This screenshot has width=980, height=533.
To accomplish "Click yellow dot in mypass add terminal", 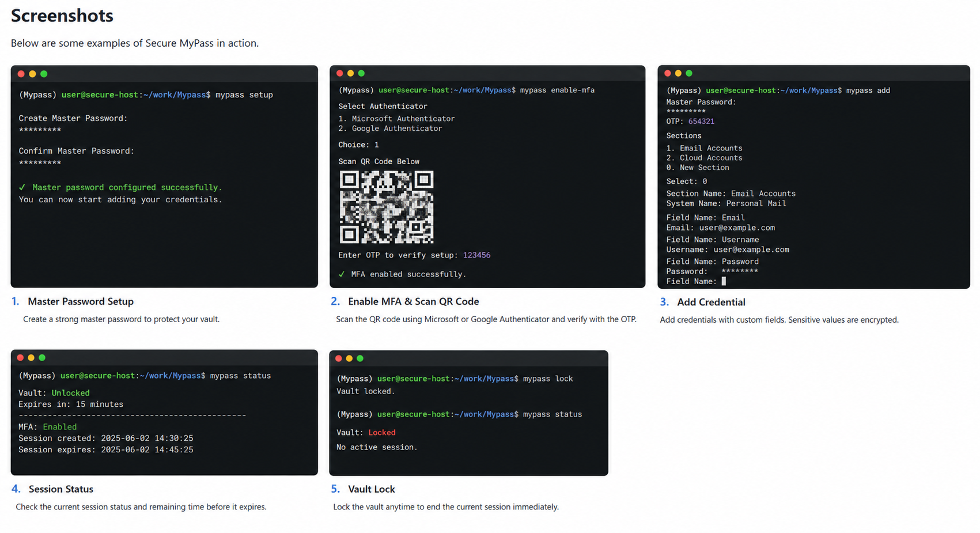I will point(678,73).
